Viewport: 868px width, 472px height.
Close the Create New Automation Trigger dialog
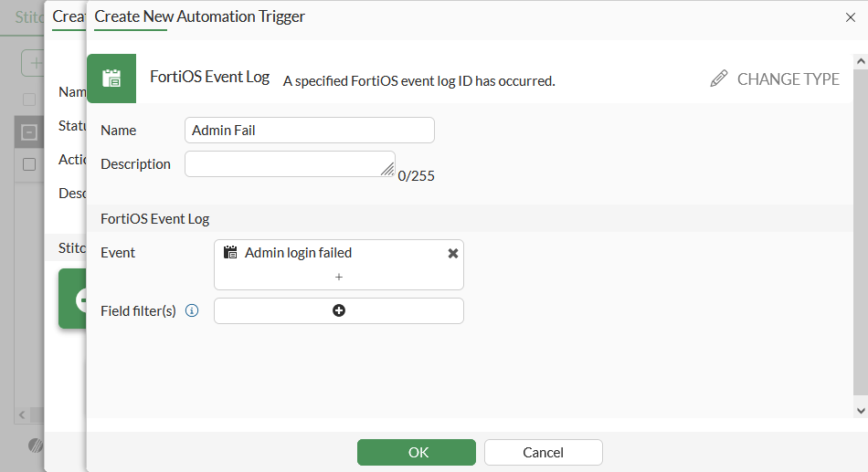[851, 16]
